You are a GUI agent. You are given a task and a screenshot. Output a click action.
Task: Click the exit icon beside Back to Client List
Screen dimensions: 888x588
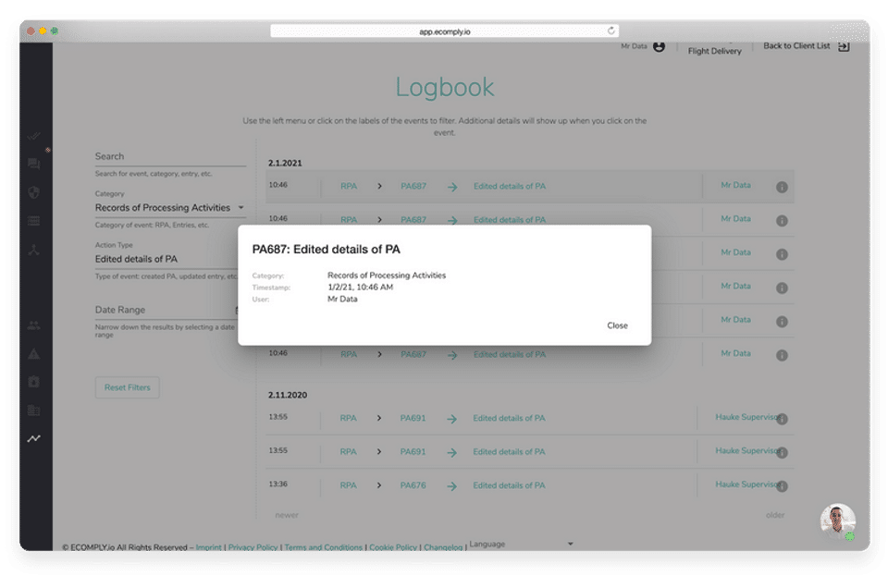pos(844,46)
